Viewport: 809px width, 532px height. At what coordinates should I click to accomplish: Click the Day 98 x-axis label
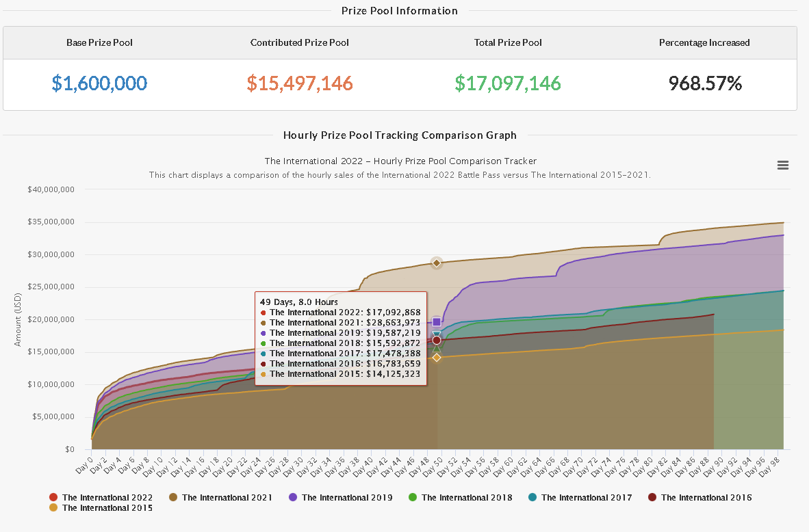770,466
